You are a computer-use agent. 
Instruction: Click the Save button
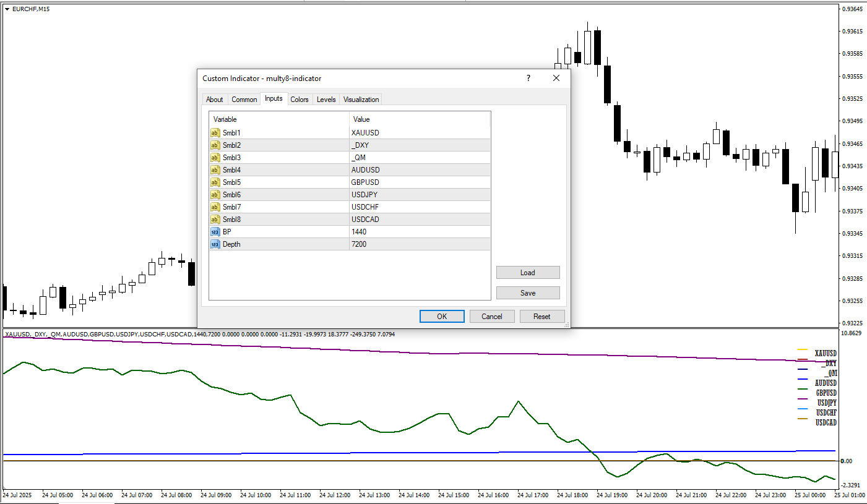[x=528, y=293]
